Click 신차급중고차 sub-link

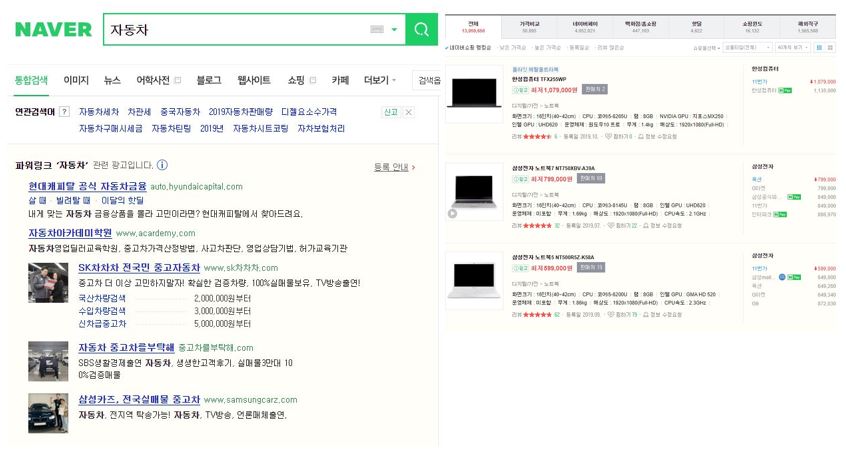click(x=102, y=324)
